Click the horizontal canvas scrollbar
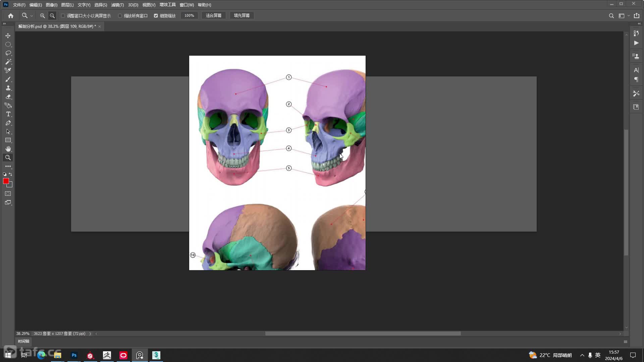The width and height of the screenshot is (644, 362). point(363,334)
